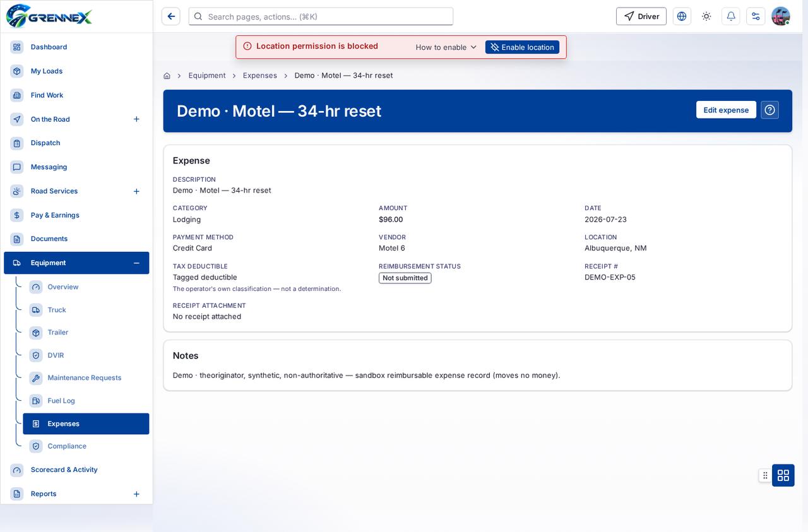
Task: Open the notifications bell
Action: 731,16
